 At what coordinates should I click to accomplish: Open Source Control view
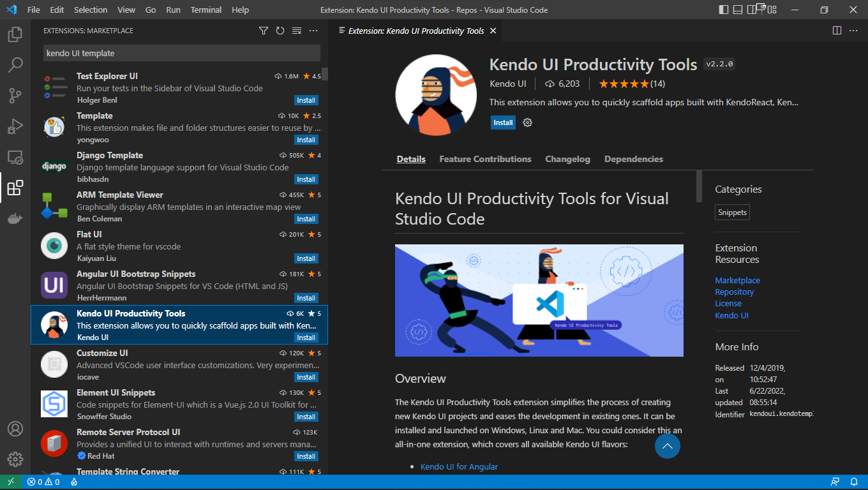pos(15,96)
